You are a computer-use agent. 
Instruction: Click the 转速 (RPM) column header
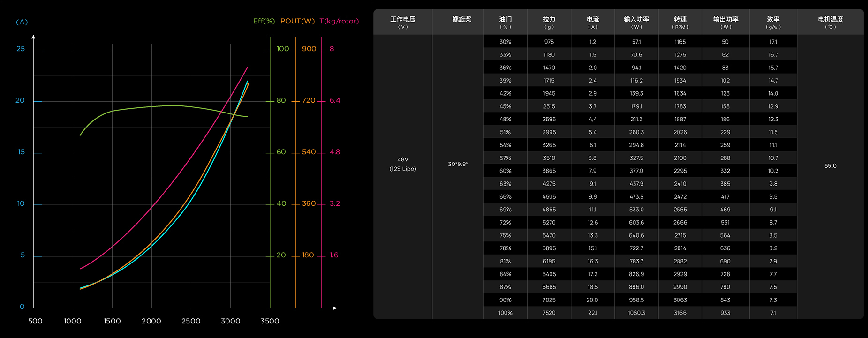680,22
